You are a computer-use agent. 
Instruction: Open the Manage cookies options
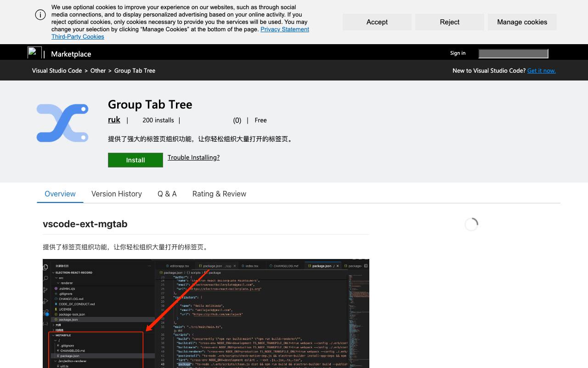(x=522, y=22)
